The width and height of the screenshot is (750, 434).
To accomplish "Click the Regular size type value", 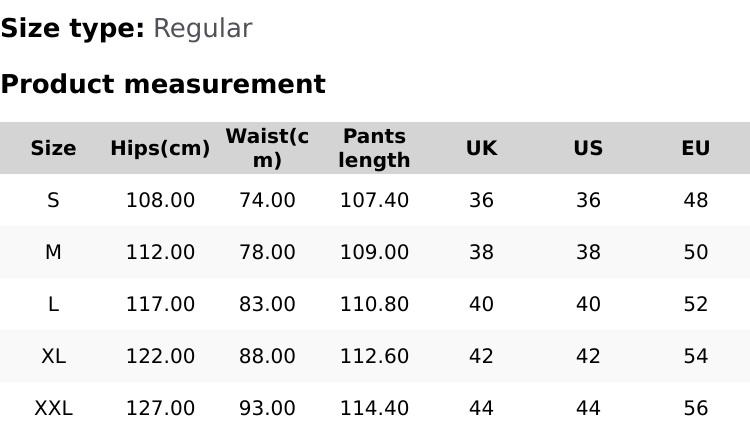I will (x=202, y=29).
